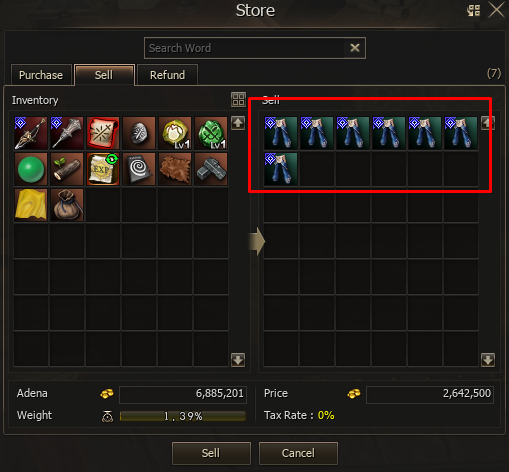Select the spiral spellbook item
Screen dimensions: 509x472
[139, 169]
